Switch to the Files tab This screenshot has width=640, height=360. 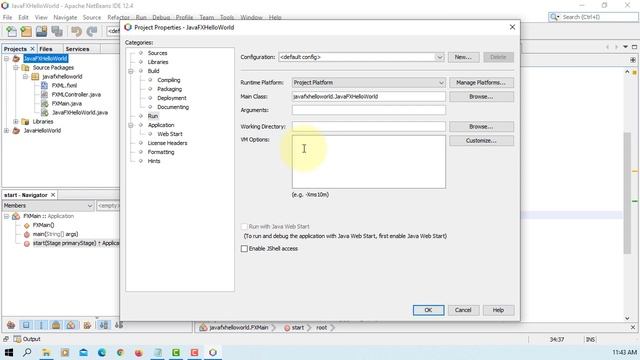coord(46,49)
